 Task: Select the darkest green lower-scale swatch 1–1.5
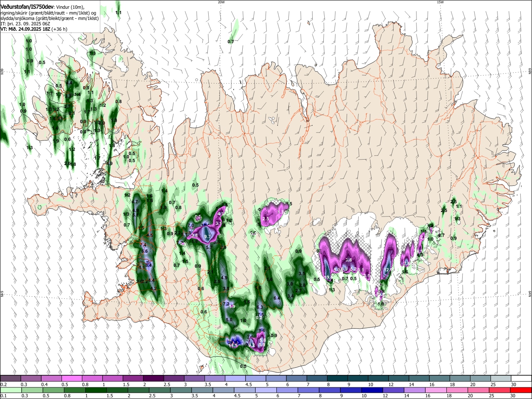tap(96, 390)
